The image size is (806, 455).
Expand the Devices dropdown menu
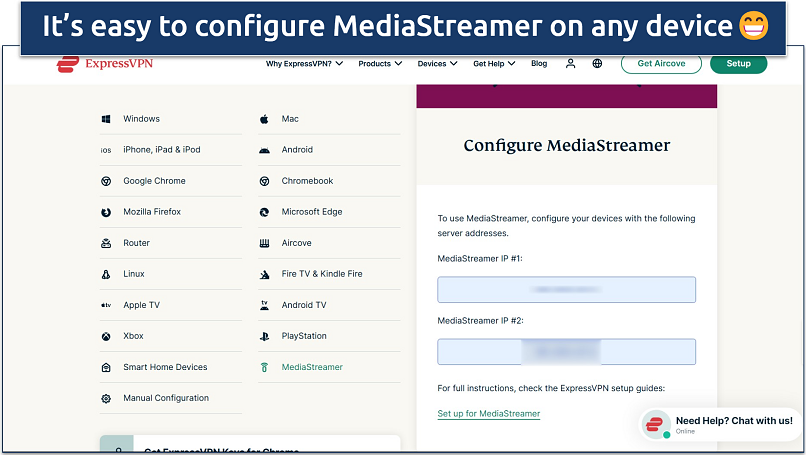pos(437,64)
